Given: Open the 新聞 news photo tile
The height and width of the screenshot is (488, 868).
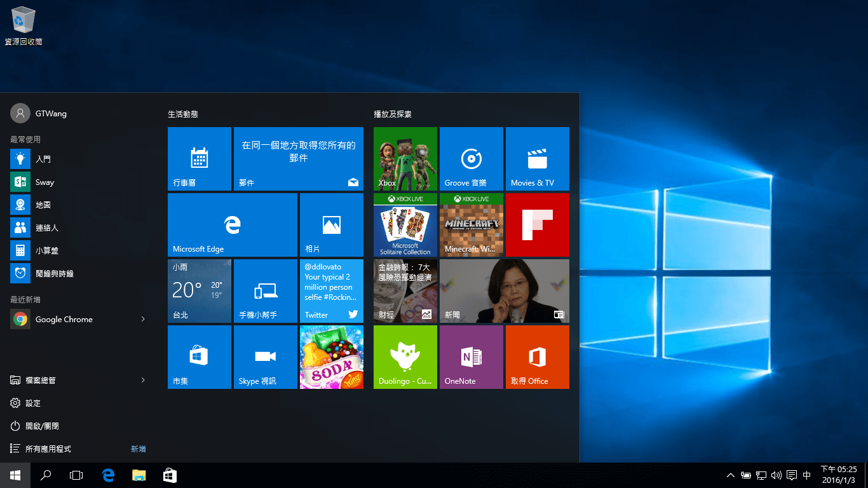Looking at the screenshot, I should (504, 291).
